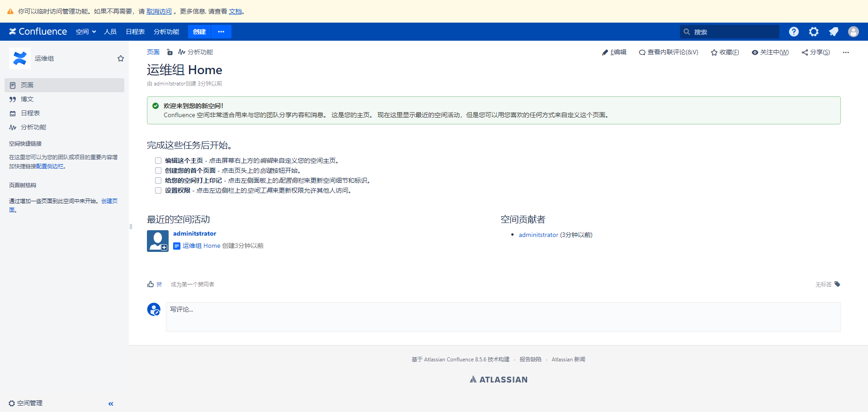Star the 运维组 space in sidebar
This screenshot has width=868, height=412.
point(121,58)
